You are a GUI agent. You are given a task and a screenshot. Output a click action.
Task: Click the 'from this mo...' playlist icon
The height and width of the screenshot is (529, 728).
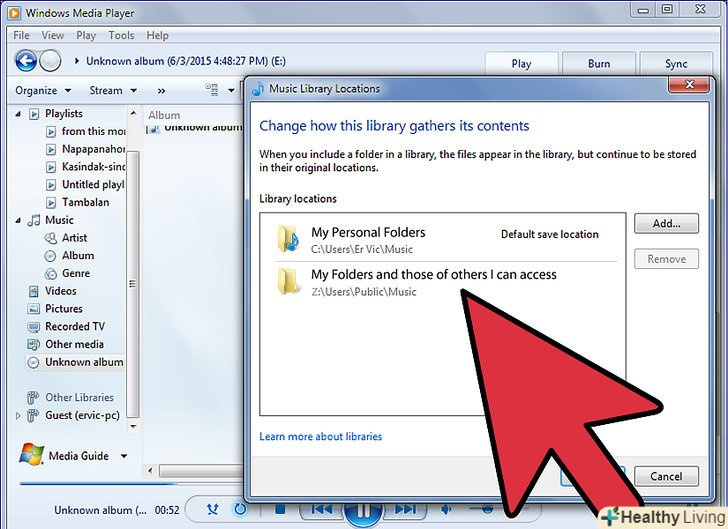[x=51, y=132]
